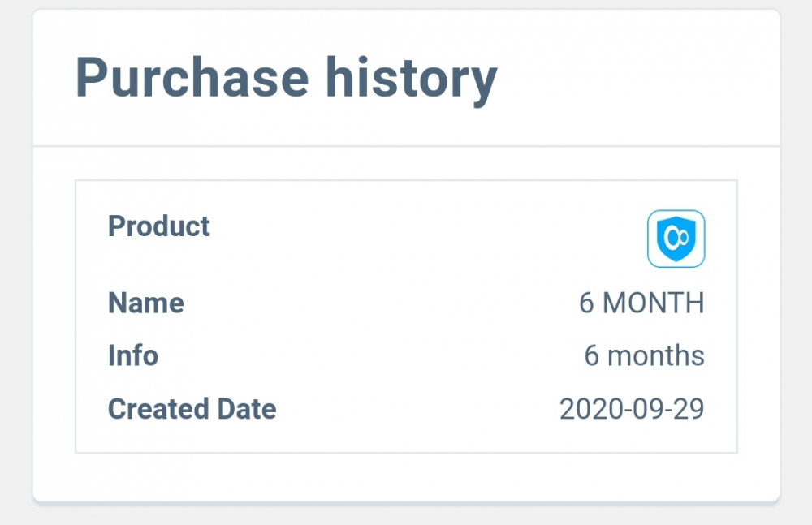Click the digit "6" before months
The width and height of the screenshot is (812, 525).
592,355
